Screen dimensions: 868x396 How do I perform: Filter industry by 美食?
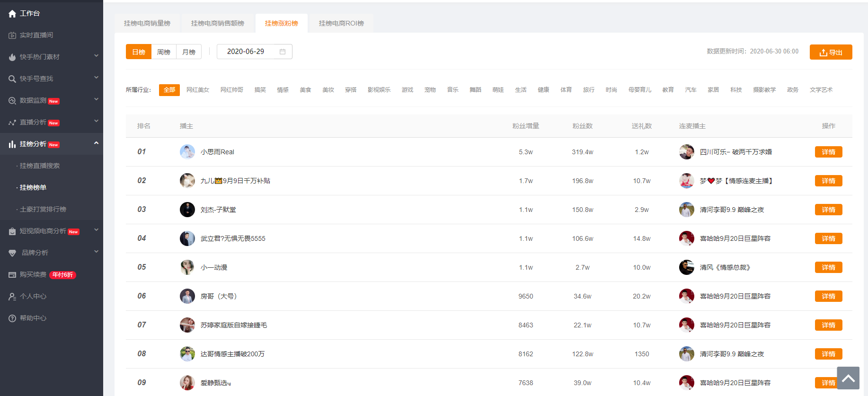(305, 90)
